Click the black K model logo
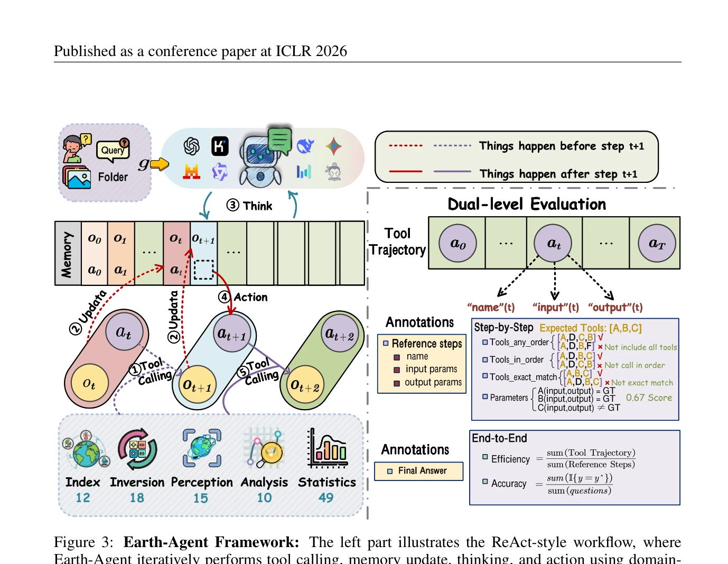 (x=220, y=146)
